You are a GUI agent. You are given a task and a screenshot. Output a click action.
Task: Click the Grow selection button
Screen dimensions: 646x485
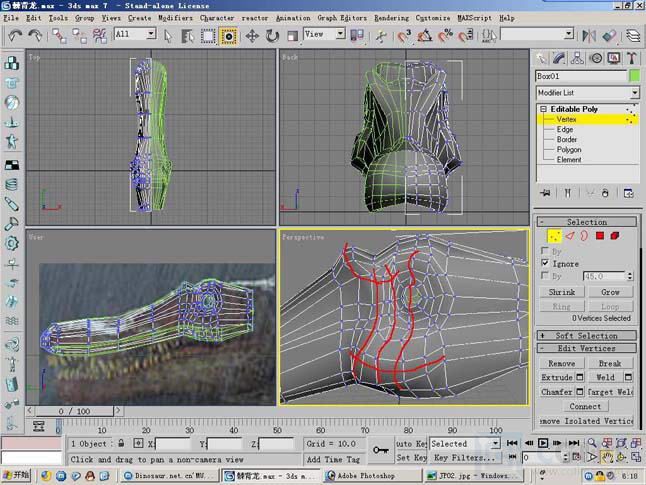[610, 292]
